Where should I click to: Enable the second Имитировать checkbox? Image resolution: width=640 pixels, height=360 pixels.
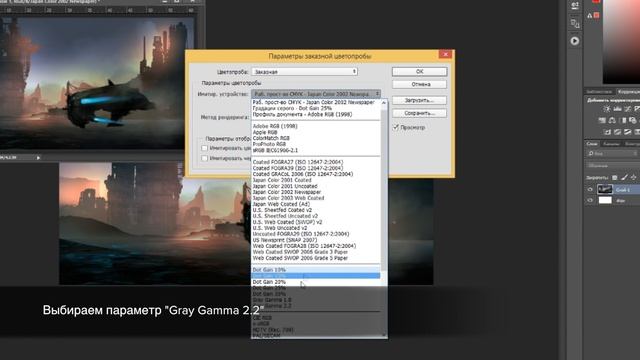(x=204, y=158)
